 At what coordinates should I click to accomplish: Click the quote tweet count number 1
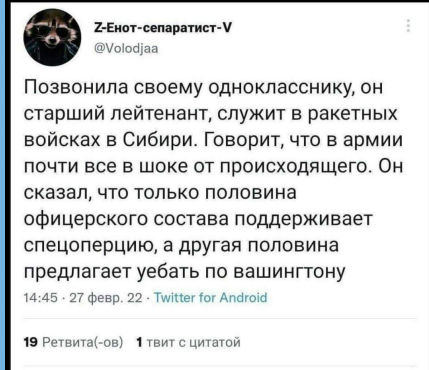140,342
